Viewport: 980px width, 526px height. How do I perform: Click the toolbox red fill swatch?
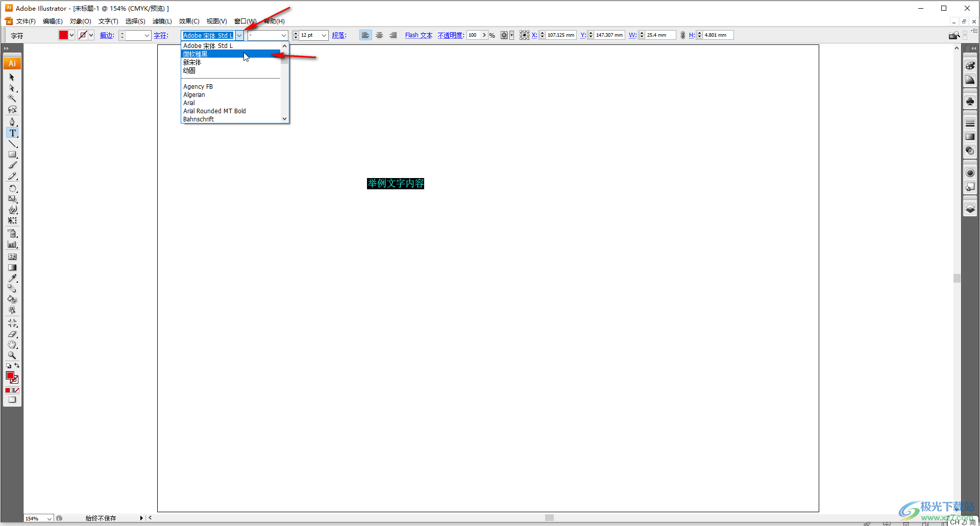click(10, 376)
